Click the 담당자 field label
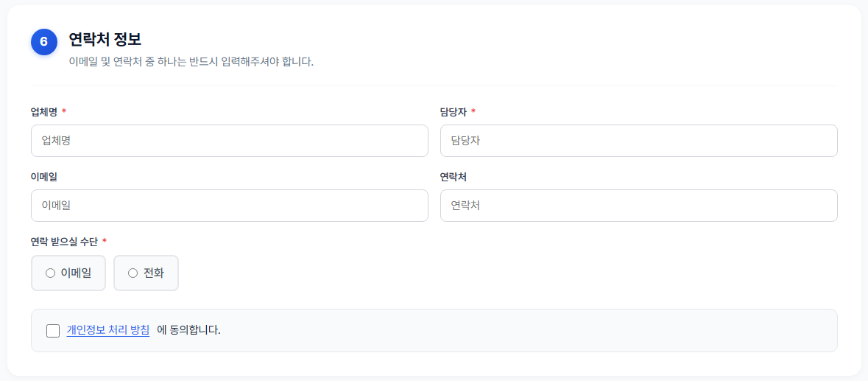 (x=454, y=112)
